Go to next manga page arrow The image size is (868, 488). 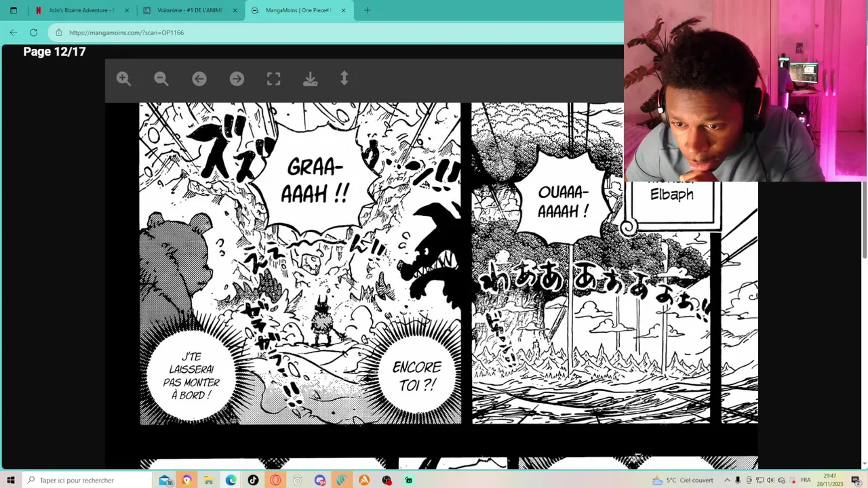click(237, 79)
